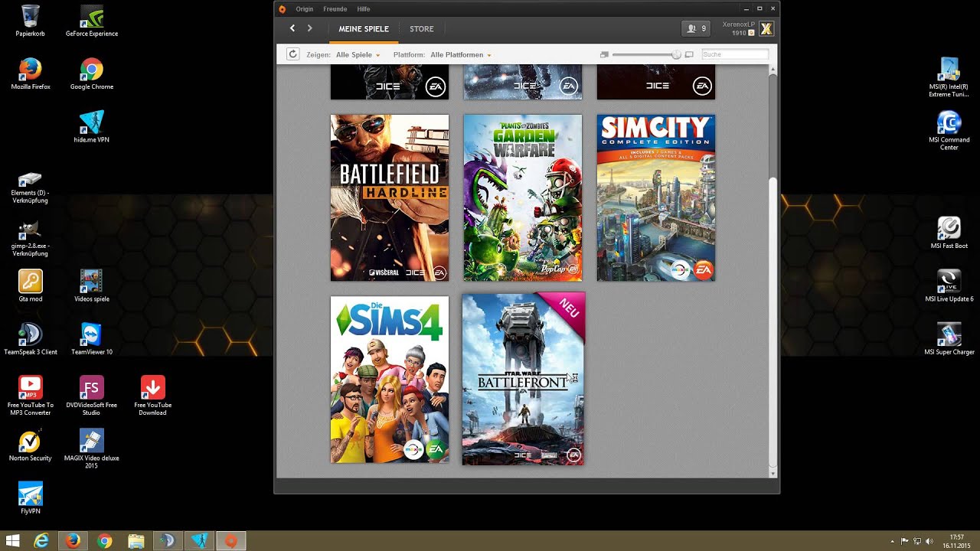Select the gimp-2.8.exe shortcut desktop icon
Screen dimensions: 980x551
[31, 236]
